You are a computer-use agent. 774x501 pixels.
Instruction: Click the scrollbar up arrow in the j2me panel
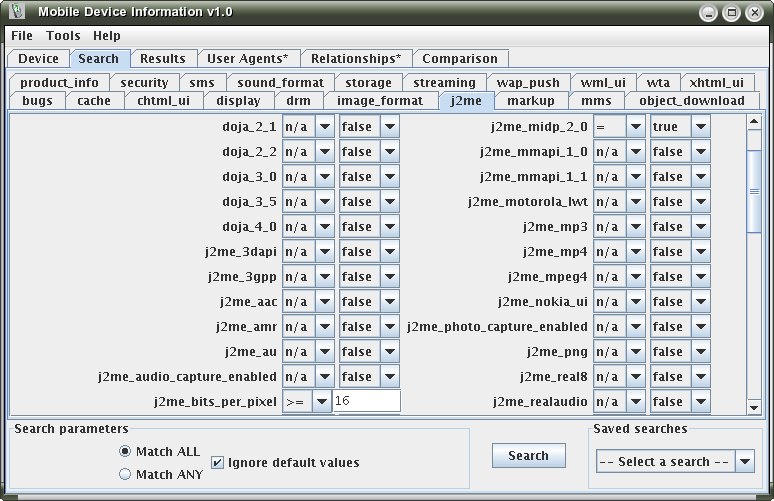click(753, 122)
